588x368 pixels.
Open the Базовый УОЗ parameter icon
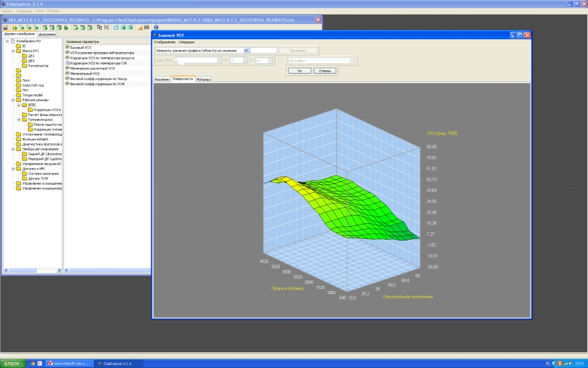pyautogui.click(x=67, y=48)
